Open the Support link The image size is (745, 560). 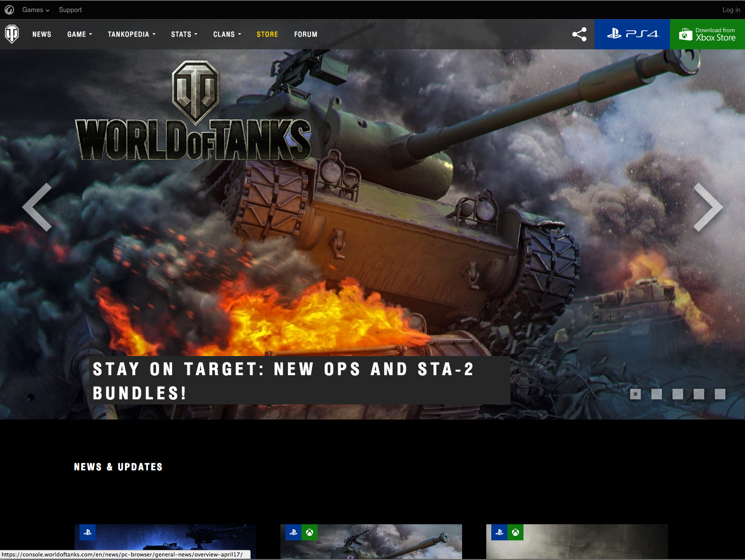tap(70, 10)
